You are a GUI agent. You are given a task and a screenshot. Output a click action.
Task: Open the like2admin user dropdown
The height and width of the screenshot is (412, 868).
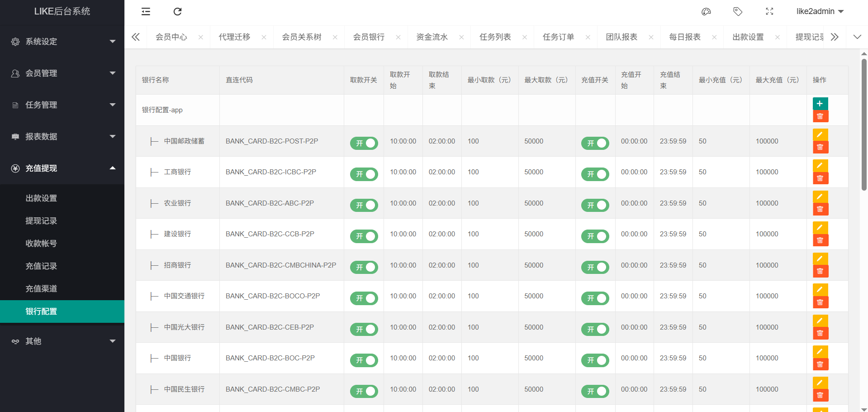point(820,12)
